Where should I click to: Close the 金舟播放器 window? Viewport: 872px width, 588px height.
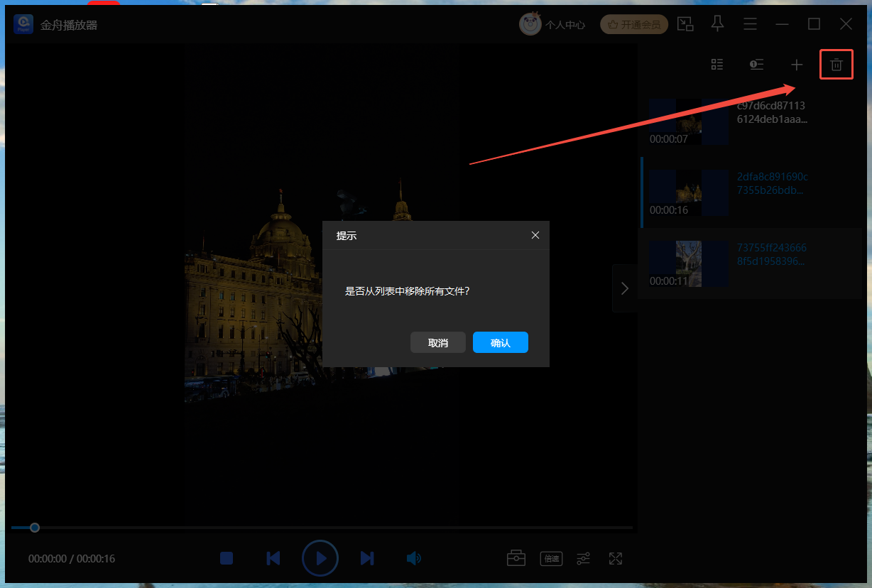(x=846, y=24)
